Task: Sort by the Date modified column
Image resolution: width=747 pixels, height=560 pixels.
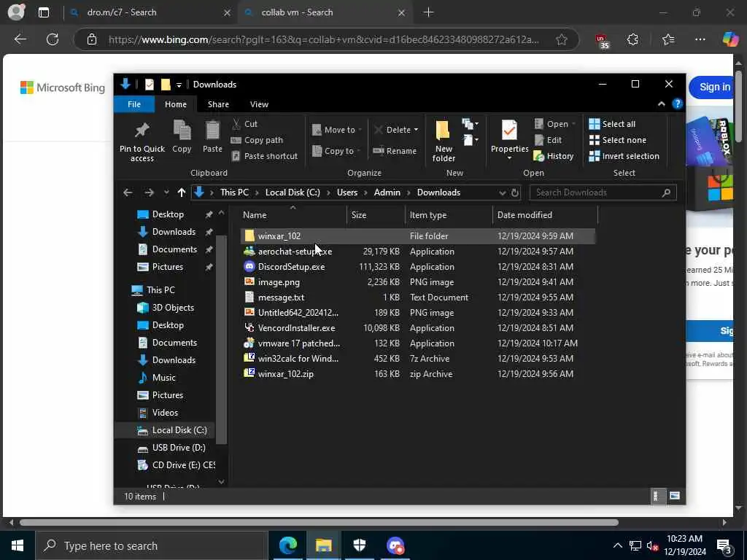Action: click(x=544, y=215)
